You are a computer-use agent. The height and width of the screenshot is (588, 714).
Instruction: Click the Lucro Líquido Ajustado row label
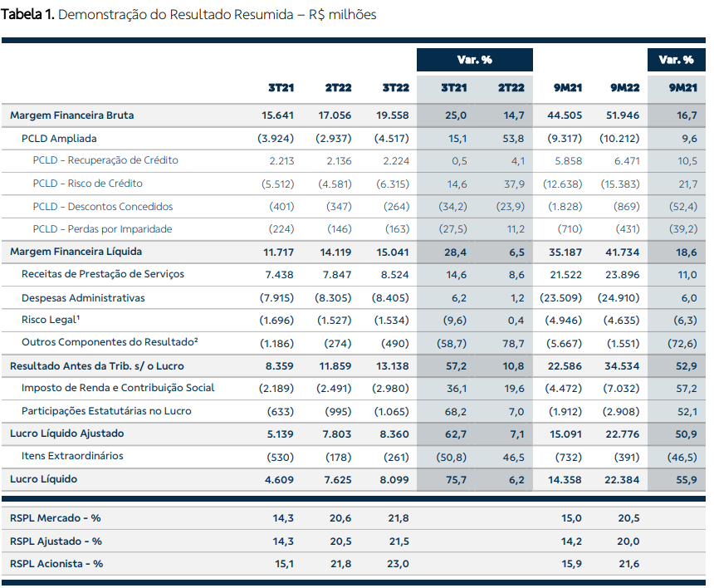click(67, 434)
